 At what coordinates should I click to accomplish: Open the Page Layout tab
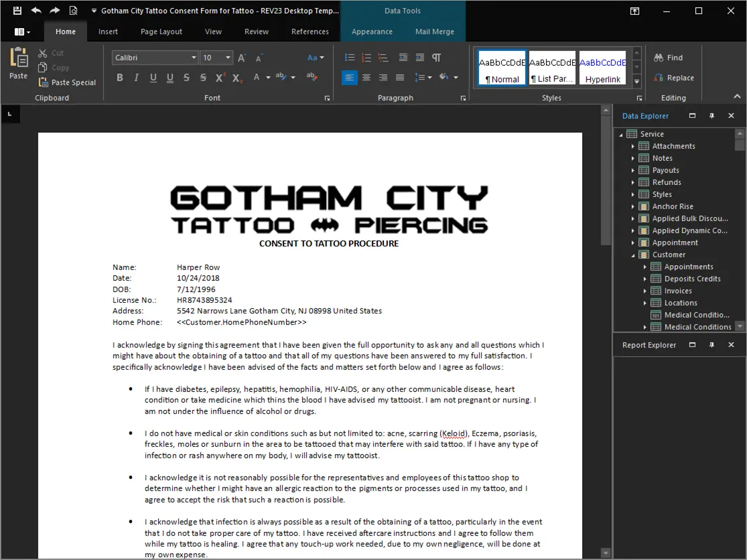161,31
